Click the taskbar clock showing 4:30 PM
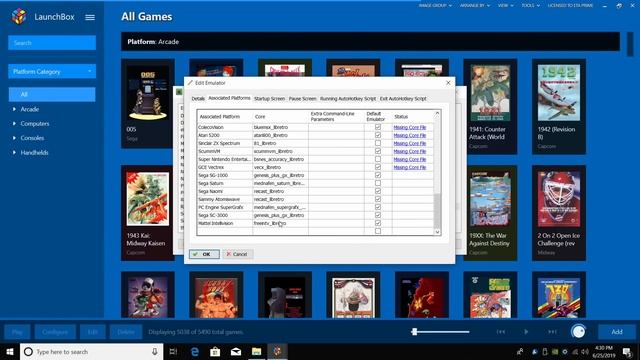Image resolution: width=640 pixels, height=360 pixels. pos(604,351)
